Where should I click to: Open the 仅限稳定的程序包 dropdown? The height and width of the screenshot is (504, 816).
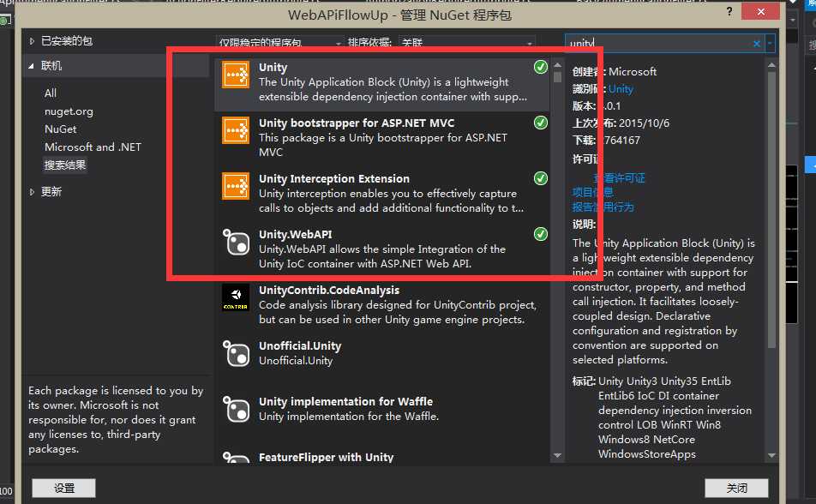(280, 43)
